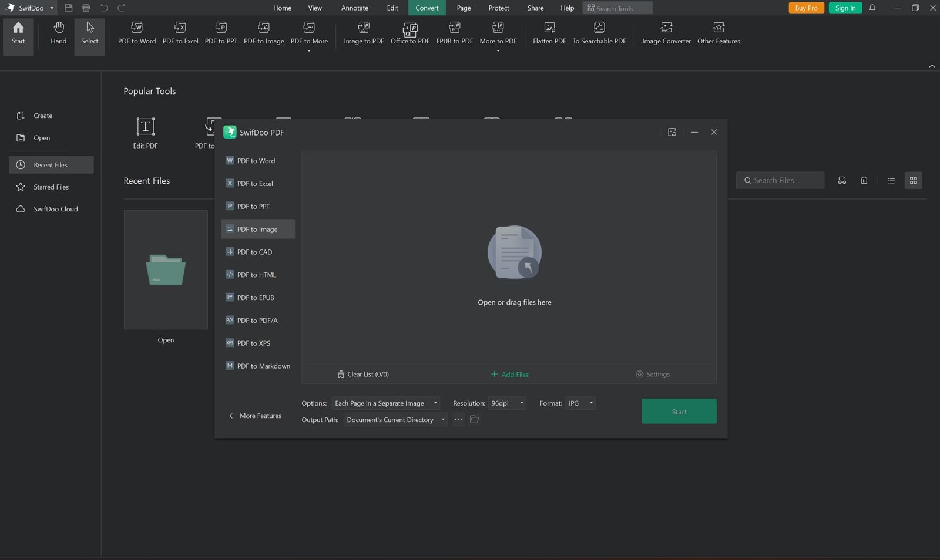Switch to the Protect tab

click(x=498, y=8)
